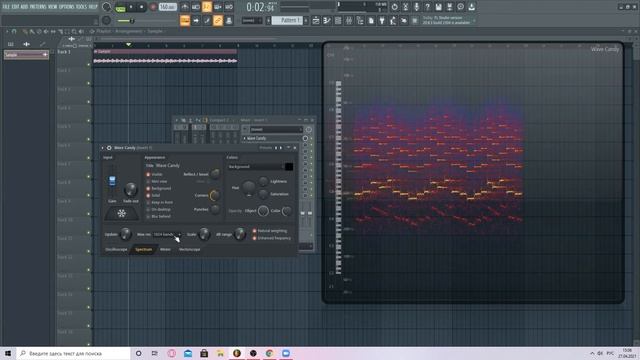Open the FILE menu
640x360 pixels.
[x=6, y=7]
